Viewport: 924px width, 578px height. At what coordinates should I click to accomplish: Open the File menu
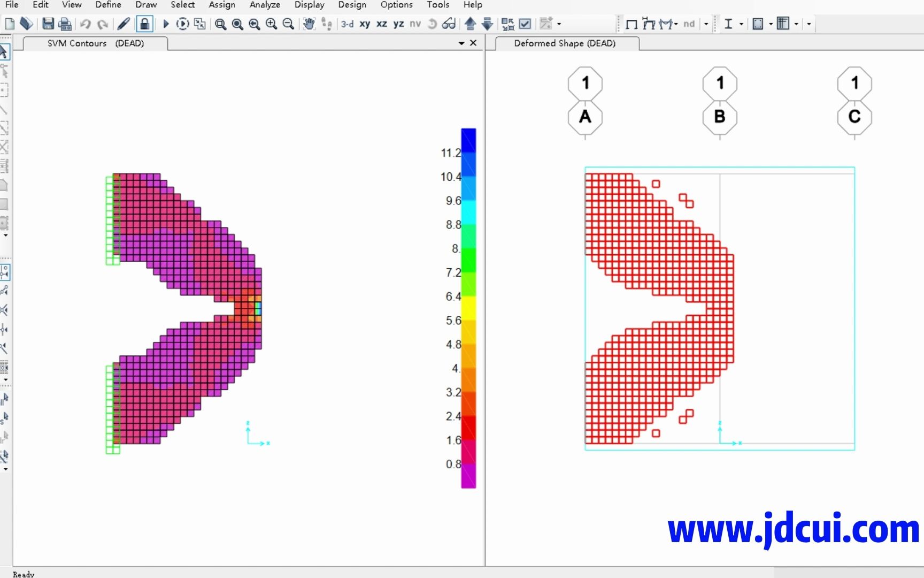pos(12,5)
